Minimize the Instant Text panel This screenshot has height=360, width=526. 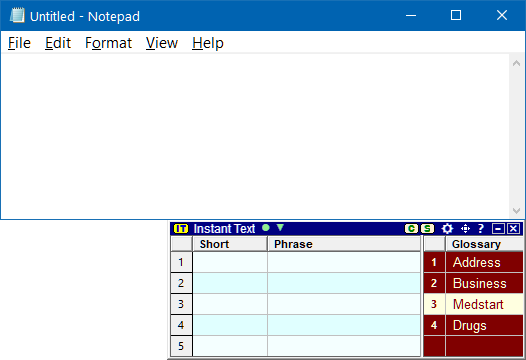(498, 228)
